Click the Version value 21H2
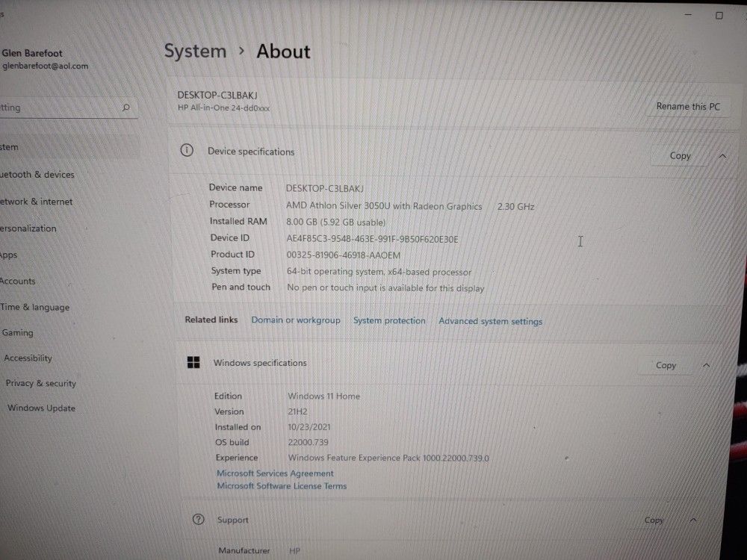 pyautogui.click(x=297, y=411)
